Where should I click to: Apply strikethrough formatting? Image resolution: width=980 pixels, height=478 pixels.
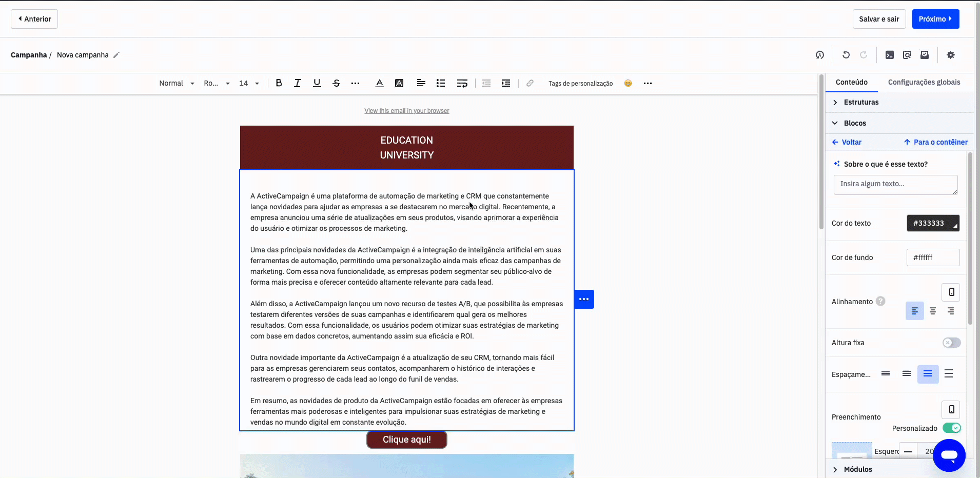coord(336,83)
